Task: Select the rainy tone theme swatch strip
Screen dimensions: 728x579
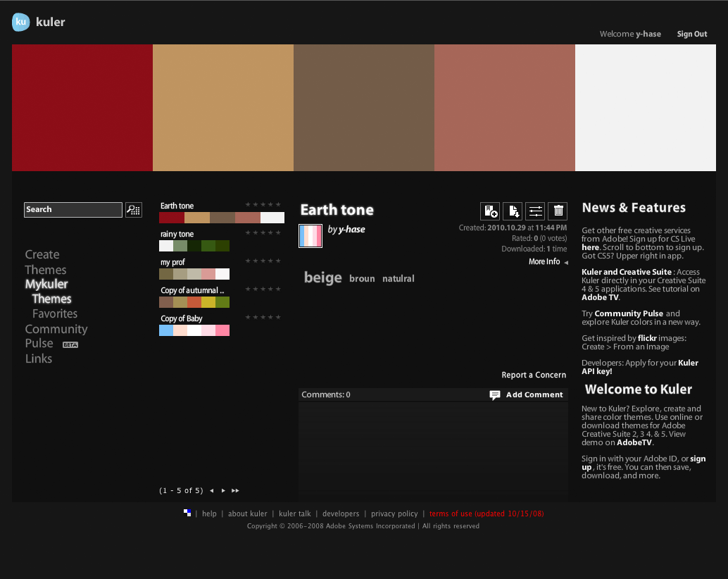Action: click(x=194, y=246)
